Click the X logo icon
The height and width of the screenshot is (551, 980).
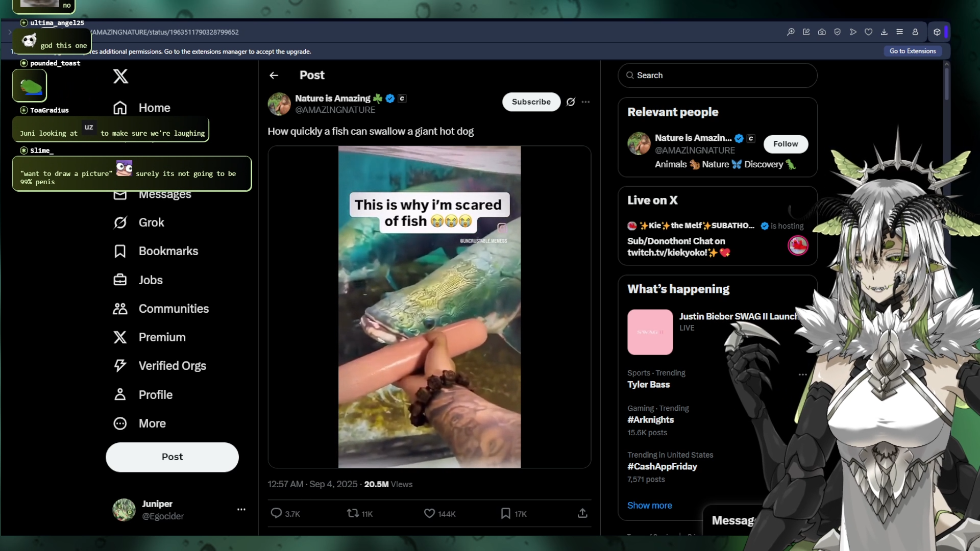click(120, 77)
